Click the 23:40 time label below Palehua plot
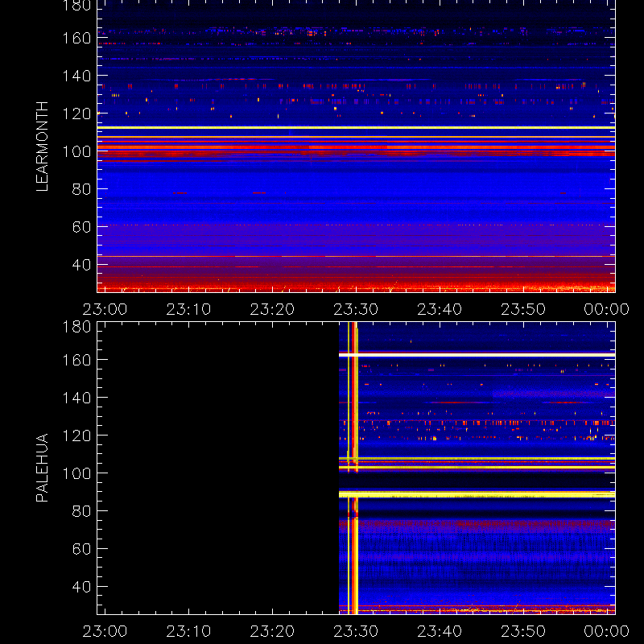This screenshot has width=644, height=644. pos(440,631)
